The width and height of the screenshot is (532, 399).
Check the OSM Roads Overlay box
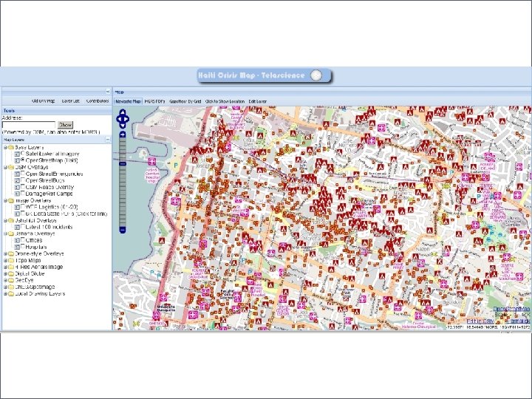(23, 186)
